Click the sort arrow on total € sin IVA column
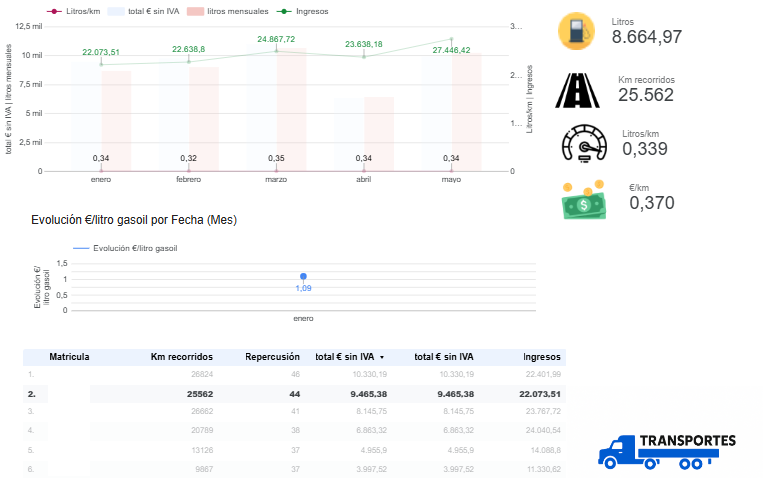Image resolution: width=773 pixels, height=478 pixels. click(x=382, y=357)
